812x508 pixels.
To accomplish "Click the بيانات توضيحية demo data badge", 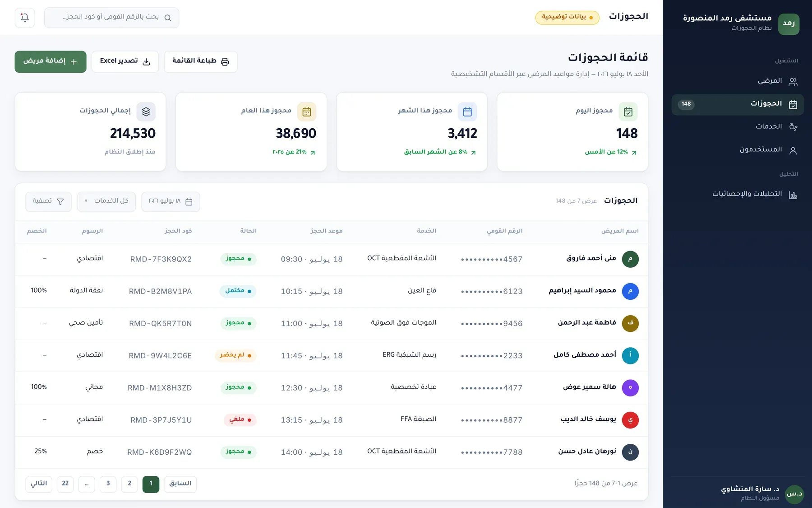I will pyautogui.click(x=567, y=17).
